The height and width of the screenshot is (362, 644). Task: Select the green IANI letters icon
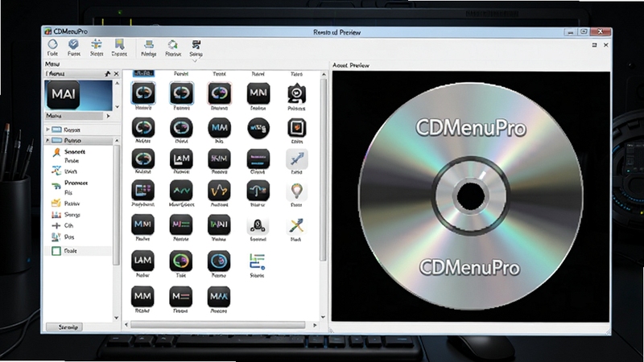[219, 224]
